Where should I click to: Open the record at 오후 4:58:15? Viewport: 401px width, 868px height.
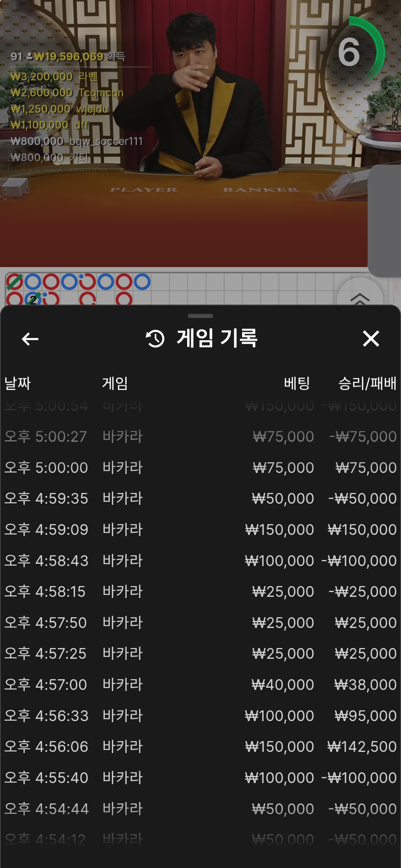pyautogui.click(x=200, y=592)
